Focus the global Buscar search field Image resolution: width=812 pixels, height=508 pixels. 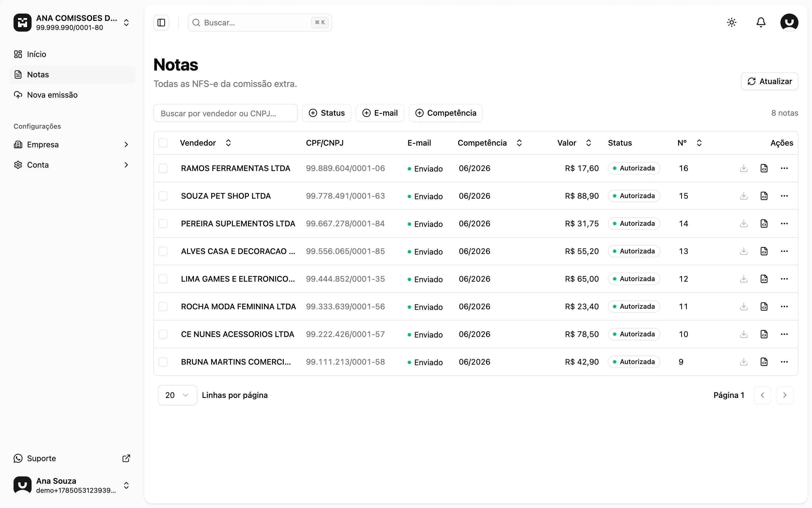tap(260, 23)
